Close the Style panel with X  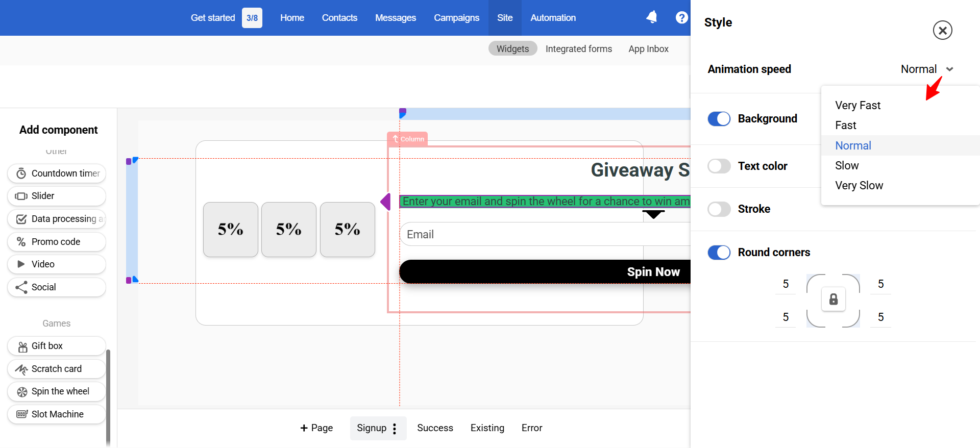[942, 30]
